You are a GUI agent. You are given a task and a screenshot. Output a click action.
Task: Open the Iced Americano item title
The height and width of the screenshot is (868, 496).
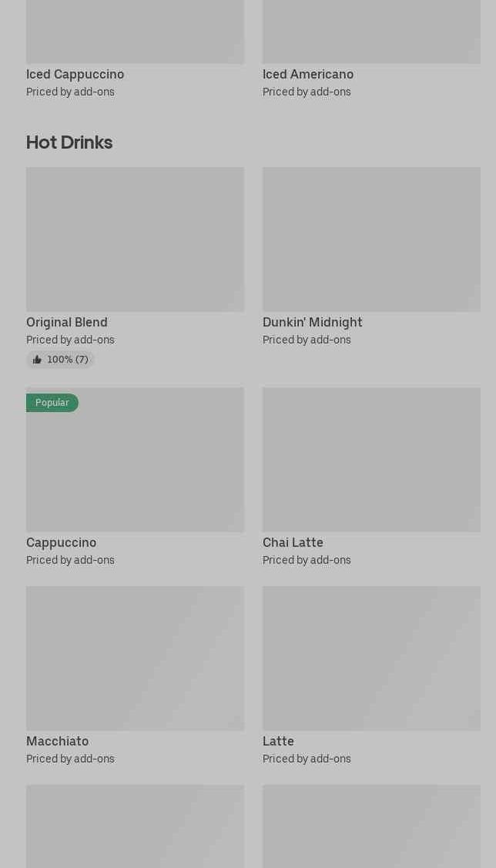pos(308,74)
